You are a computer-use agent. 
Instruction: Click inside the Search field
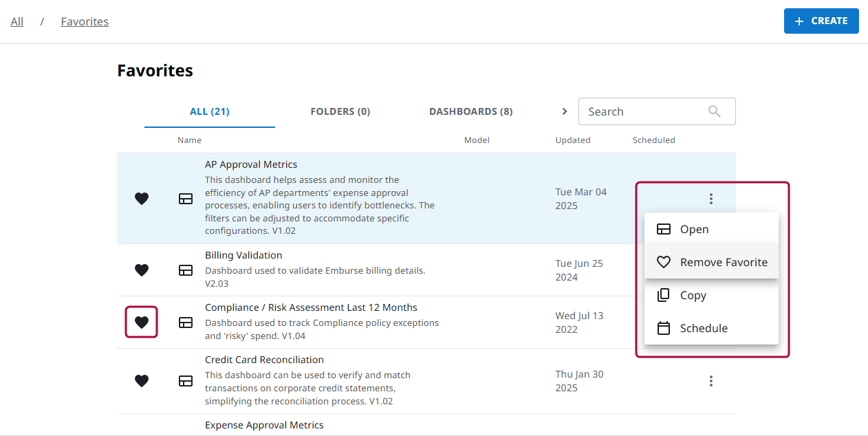[x=640, y=111]
